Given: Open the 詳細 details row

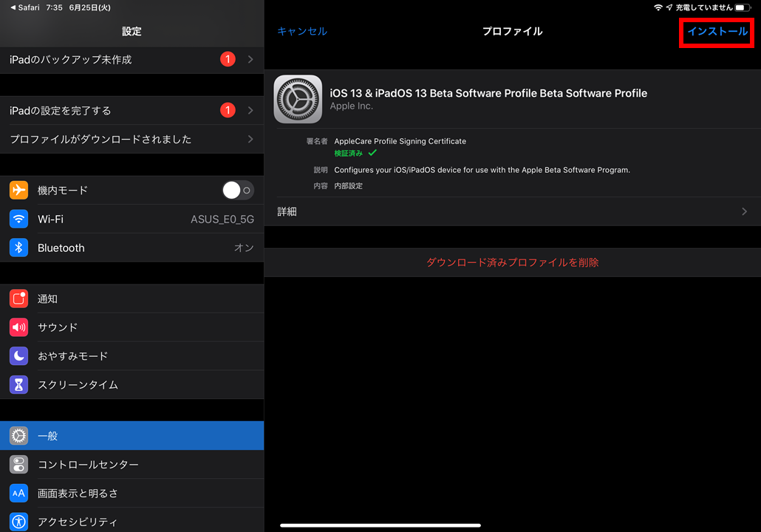Looking at the screenshot, I should [x=513, y=211].
